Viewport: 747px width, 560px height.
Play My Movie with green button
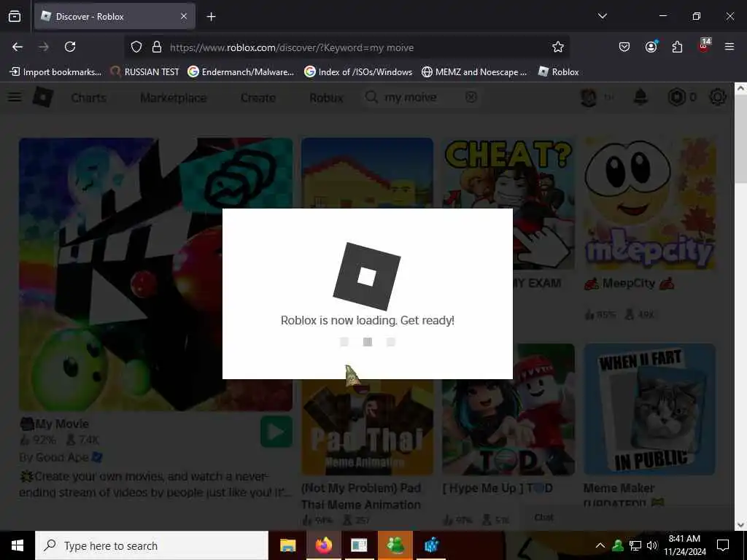coord(276,432)
